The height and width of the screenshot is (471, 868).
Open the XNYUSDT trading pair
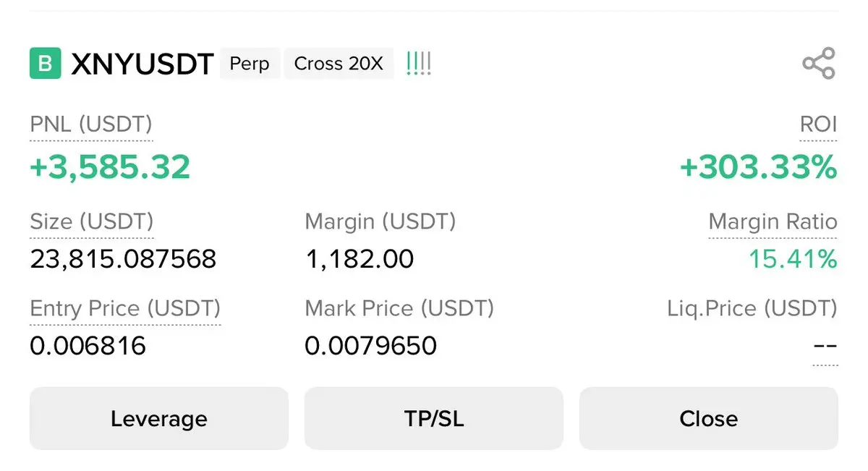coord(142,64)
